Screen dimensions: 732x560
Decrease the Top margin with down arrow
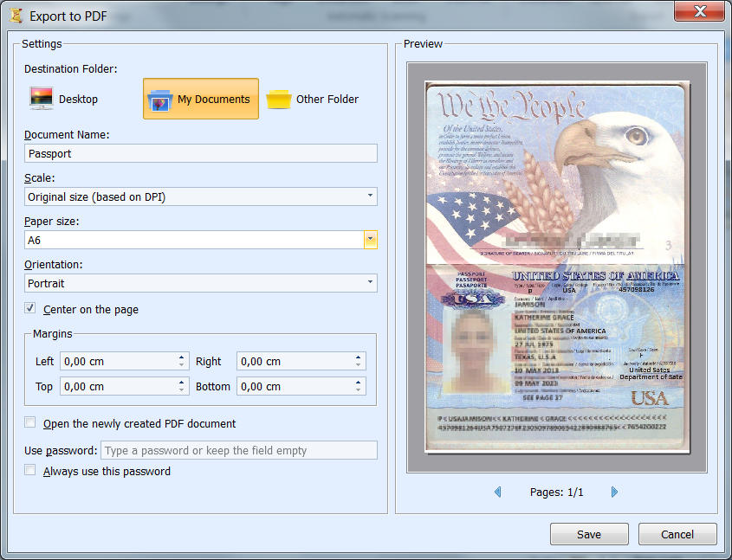182,389
